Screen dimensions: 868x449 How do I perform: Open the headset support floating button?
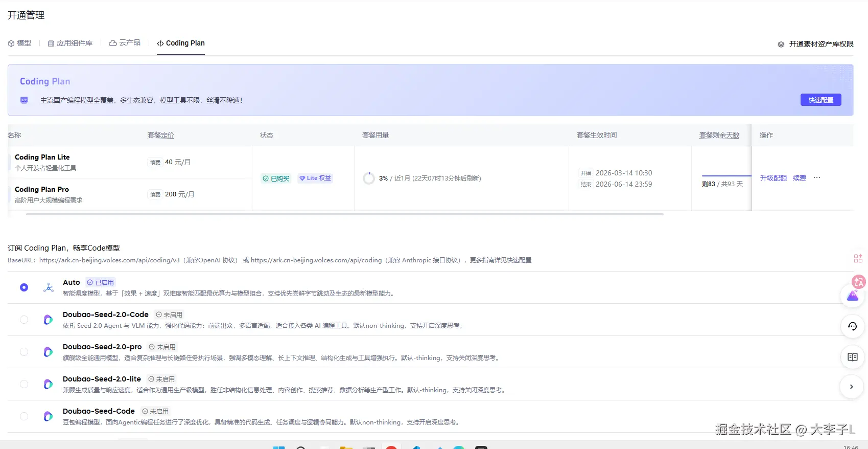(853, 326)
